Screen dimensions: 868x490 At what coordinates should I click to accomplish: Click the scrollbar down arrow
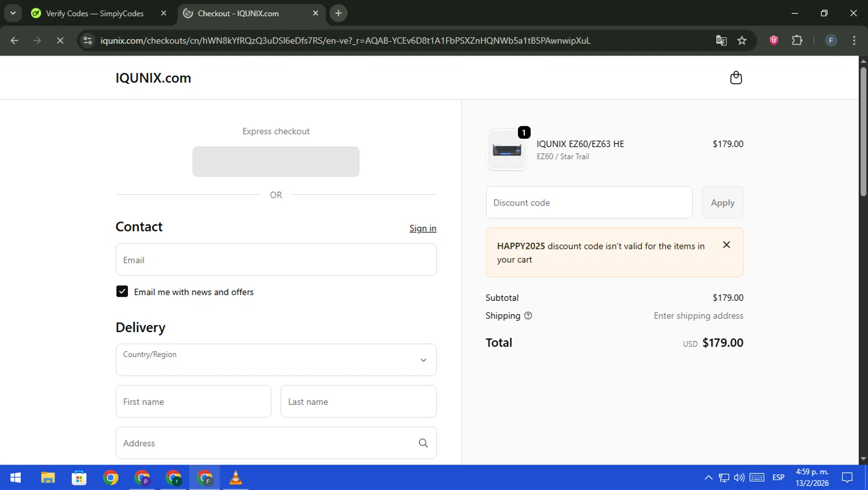point(863,459)
